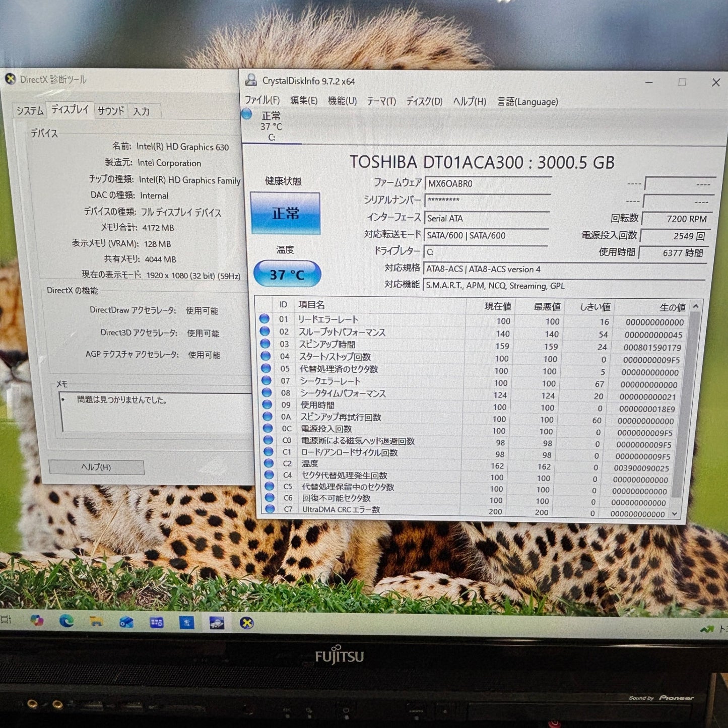Click the 37 °C temperature button

click(287, 275)
